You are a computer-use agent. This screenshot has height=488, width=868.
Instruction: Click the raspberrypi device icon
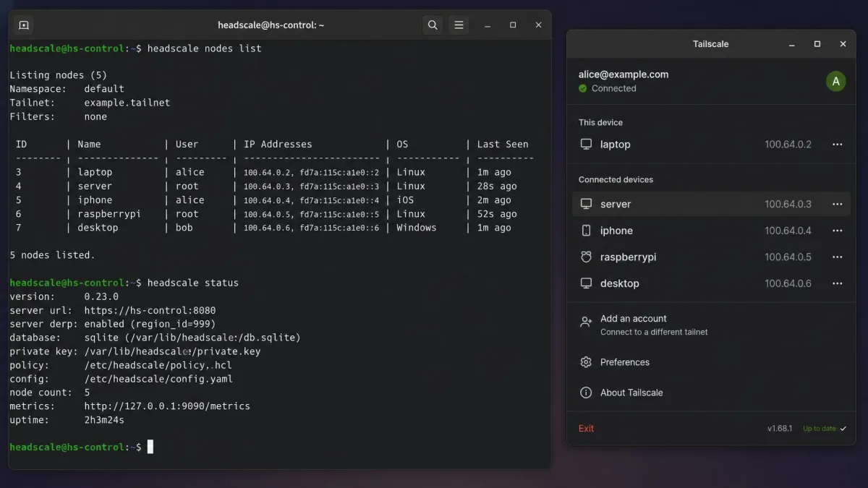pos(587,257)
